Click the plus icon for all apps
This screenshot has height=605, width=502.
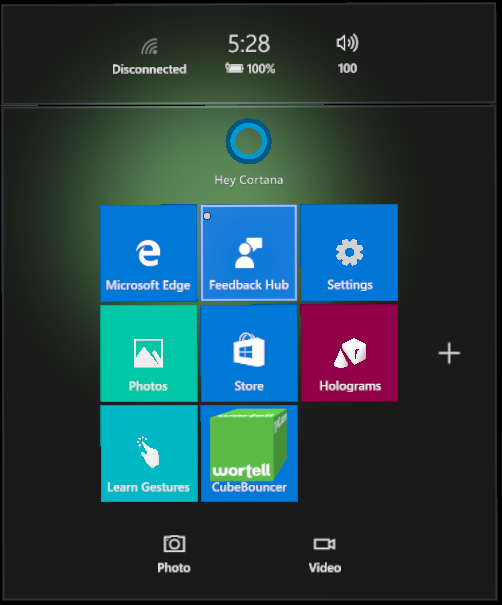[449, 353]
